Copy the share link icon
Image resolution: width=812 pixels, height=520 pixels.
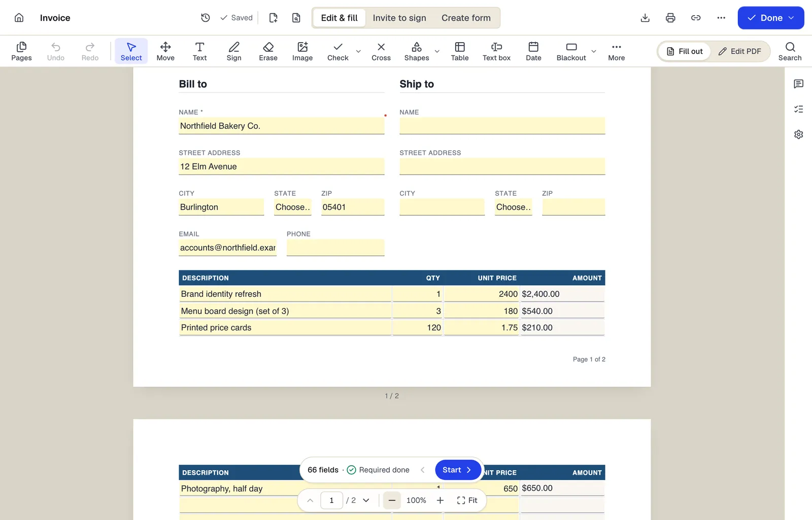(x=696, y=18)
